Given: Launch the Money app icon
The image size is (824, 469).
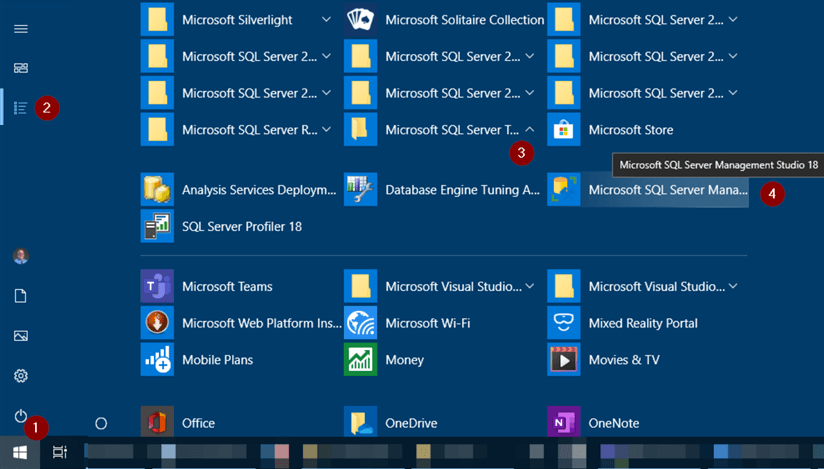Looking at the screenshot, I should (360, 360).
